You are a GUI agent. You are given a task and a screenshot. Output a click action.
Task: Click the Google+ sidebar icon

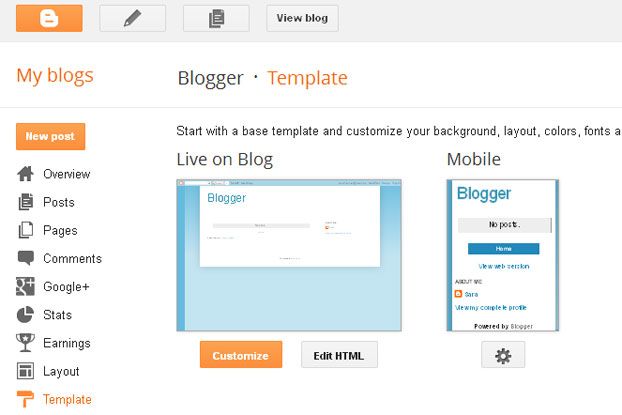25,286
